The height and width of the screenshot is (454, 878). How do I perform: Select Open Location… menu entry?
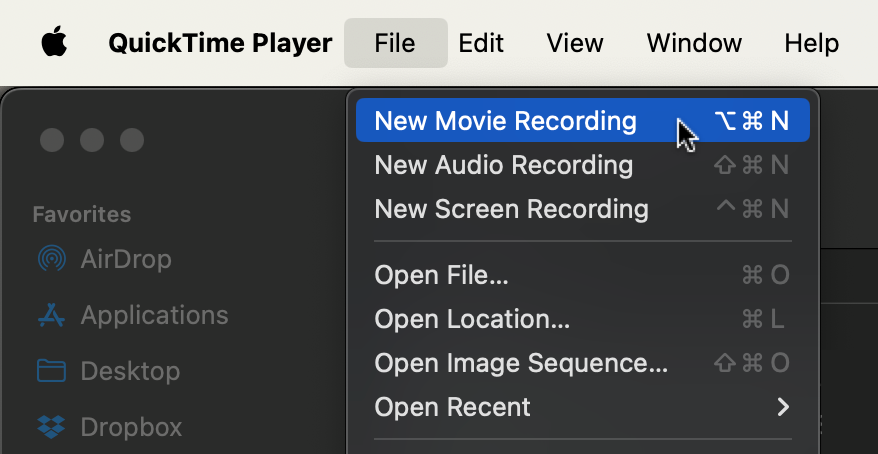(583, 319)
